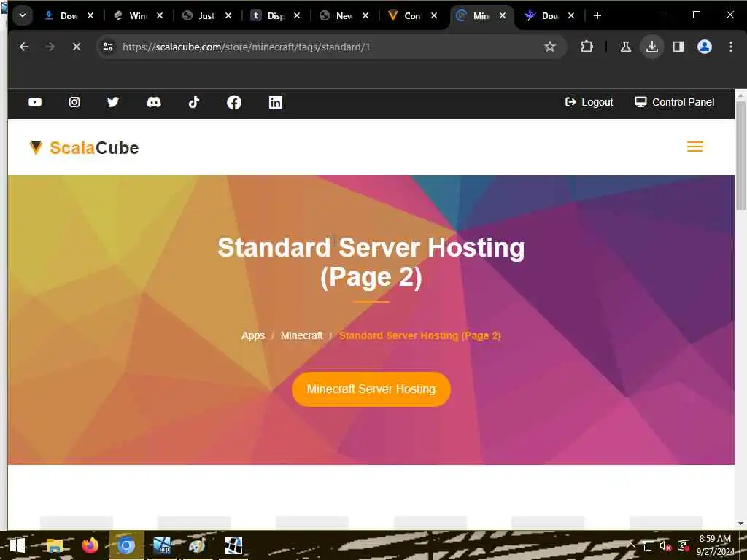This screenshot has width=747, height=560.
Task: Open the tab search dropdown arrow
Action: point(23,16)
